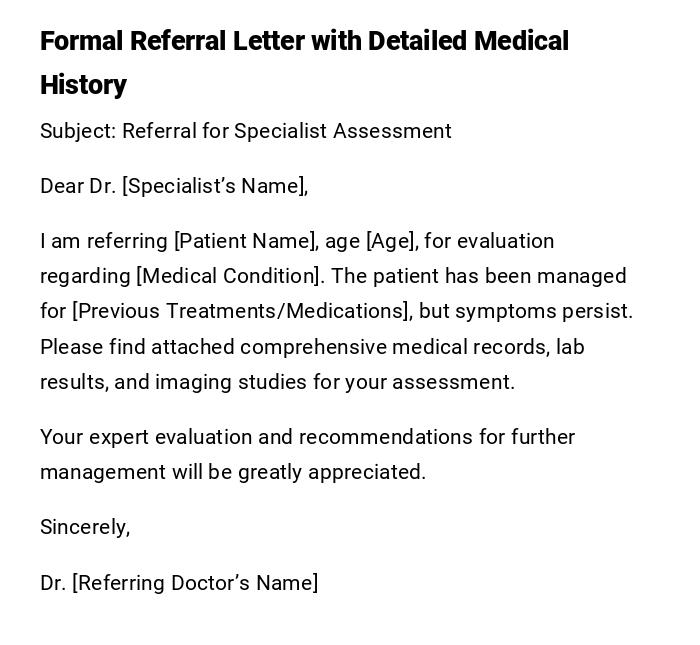Select the [Specialist's Name] placeholder

214,186
